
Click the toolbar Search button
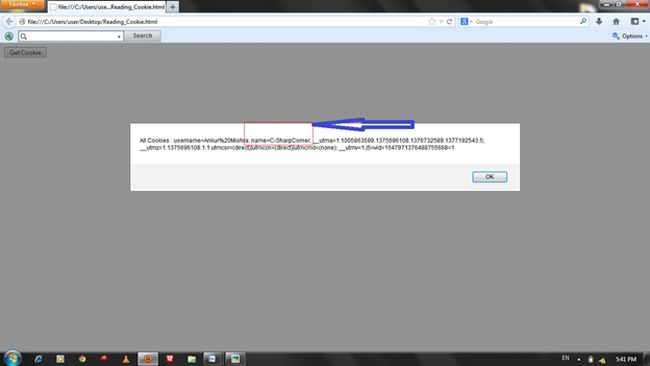[x=142, y=36]
